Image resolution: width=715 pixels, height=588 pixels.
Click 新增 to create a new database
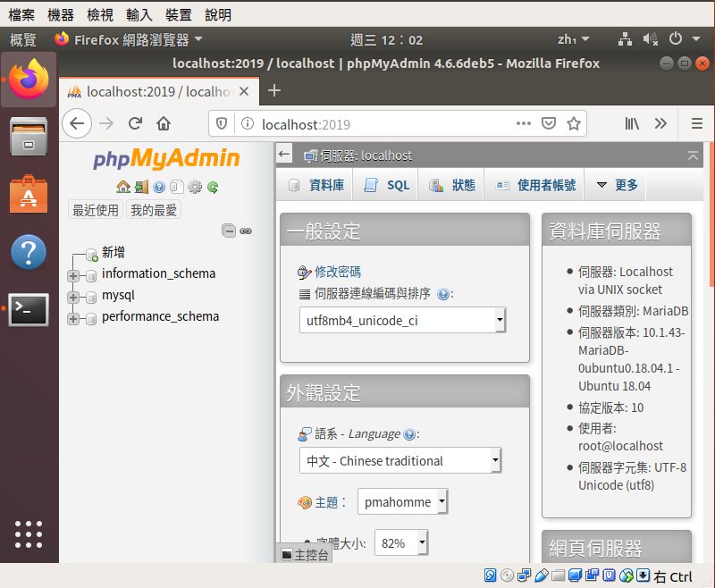(114, 252)
